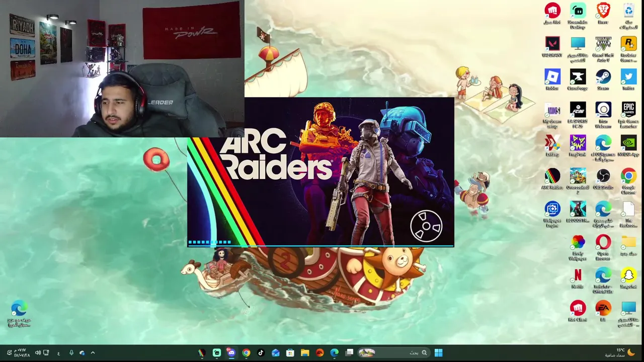
Task: Open the Brave browser desktop icon
Action: pyautogui.click(x=603, y=14)
